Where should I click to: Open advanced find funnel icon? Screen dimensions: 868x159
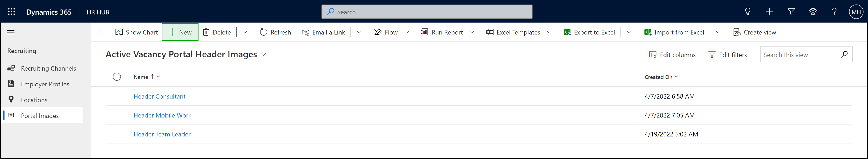[791, 12]
